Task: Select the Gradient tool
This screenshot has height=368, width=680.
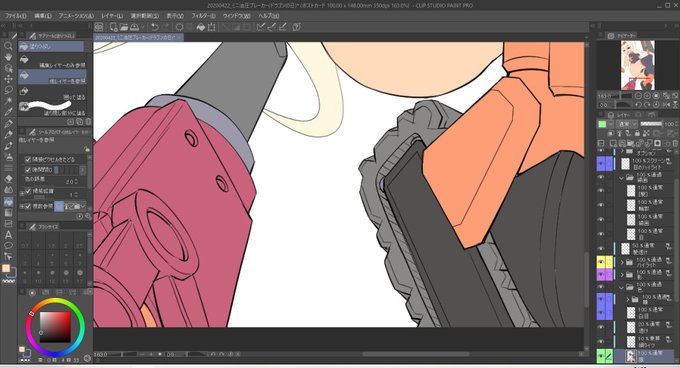Action: tap(8, 212)
